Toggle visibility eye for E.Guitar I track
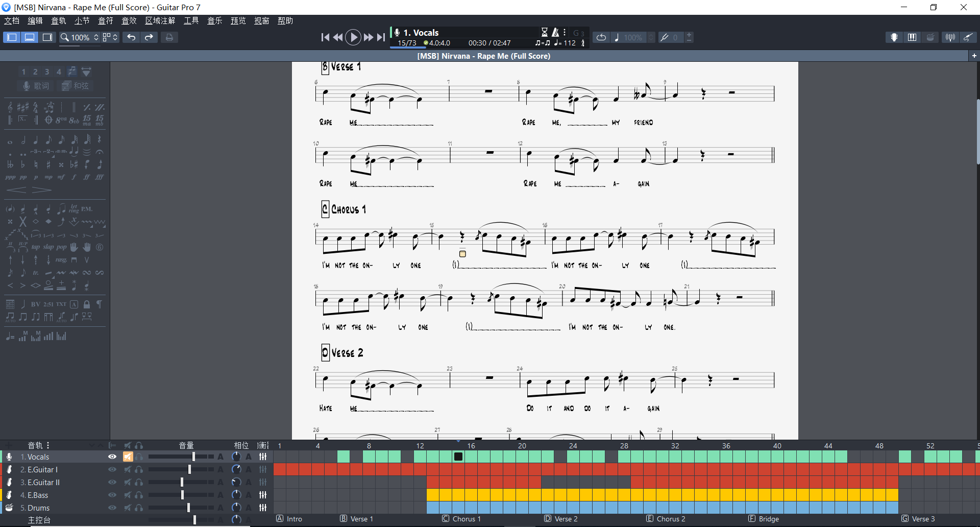Image resolution: width=980 pixels, height=527 pixels. (x=112, y=469)
